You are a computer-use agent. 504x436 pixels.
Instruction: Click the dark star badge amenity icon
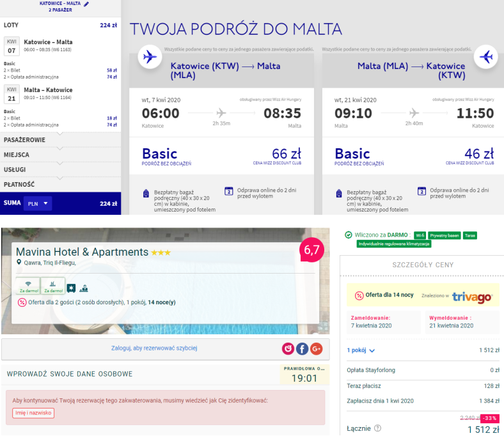71,288
